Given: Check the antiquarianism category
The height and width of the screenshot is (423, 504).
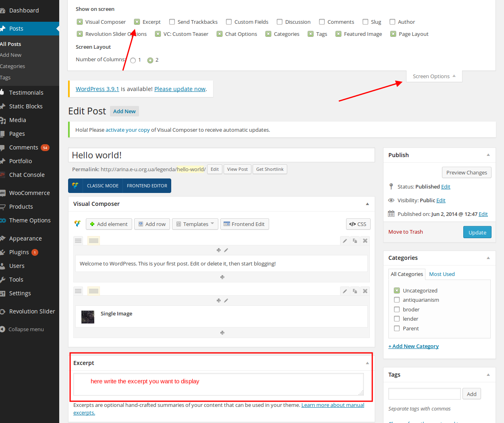Looking at the screenshot, I should [397, 300].
